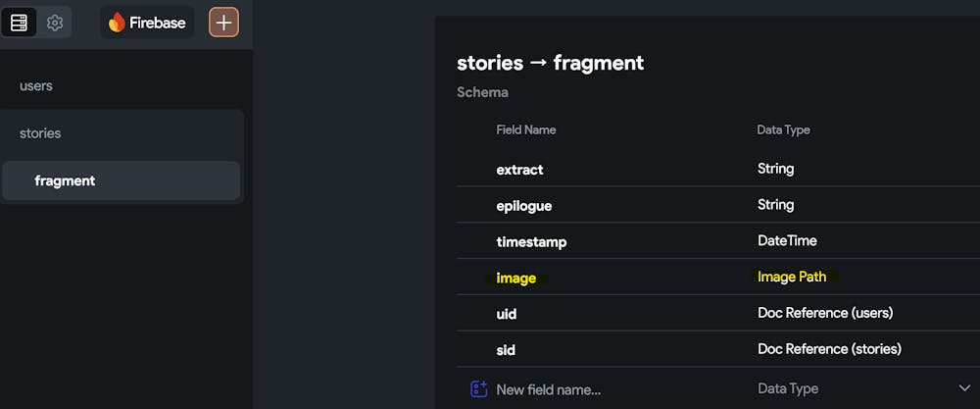The width and height of the screenshot is (980, 409).
Task: Open the database collections view icon
Action: point(19,23)
